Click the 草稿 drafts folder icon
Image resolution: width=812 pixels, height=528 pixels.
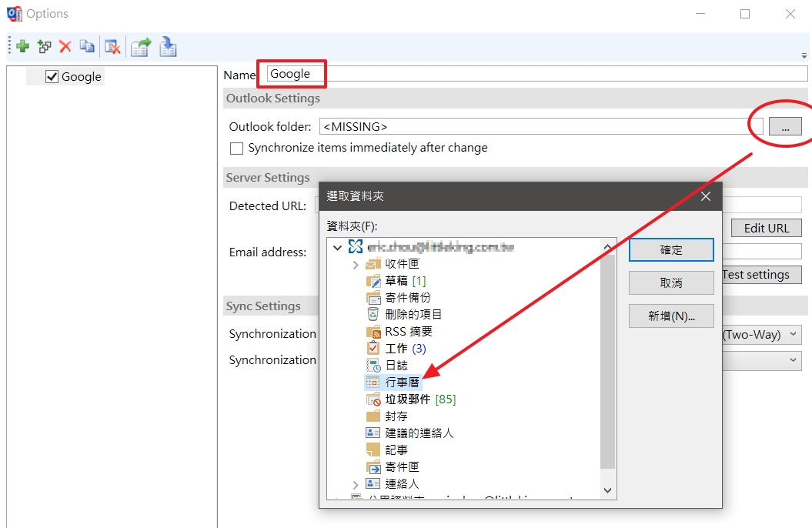coord(373,281)
